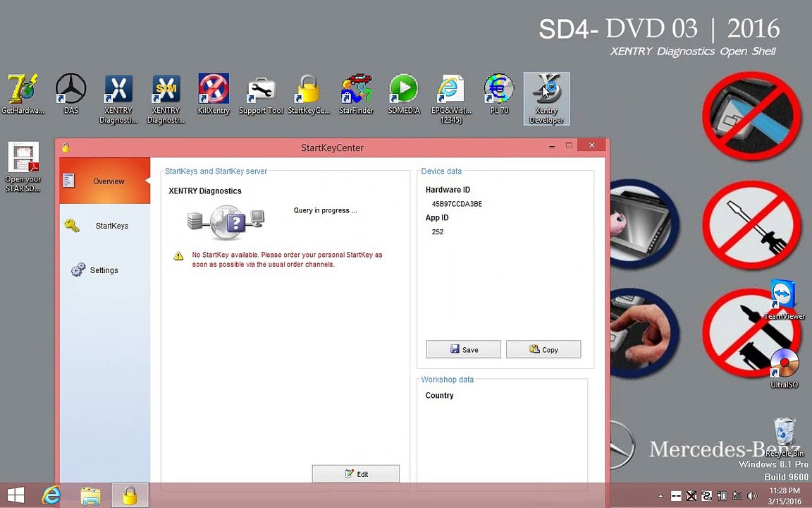812x508 pixels.
Task: Launch the KillXentry shortcut
Action: coord(214,94)
